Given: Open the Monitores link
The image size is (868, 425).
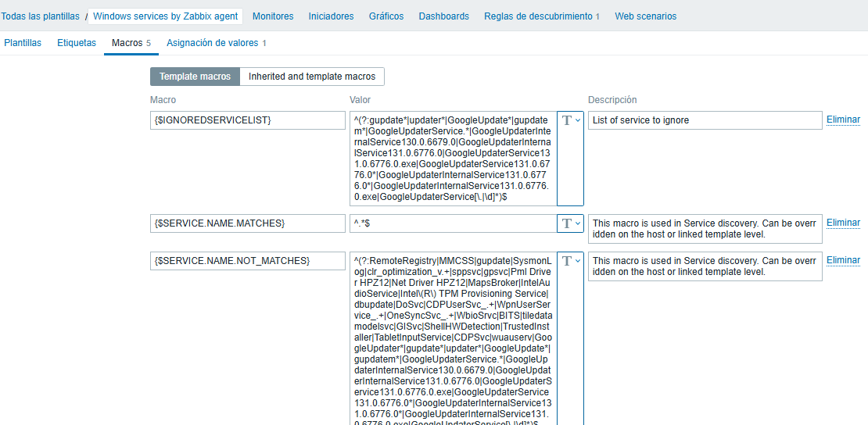Looking at the screenshot, I should point(273,16).
